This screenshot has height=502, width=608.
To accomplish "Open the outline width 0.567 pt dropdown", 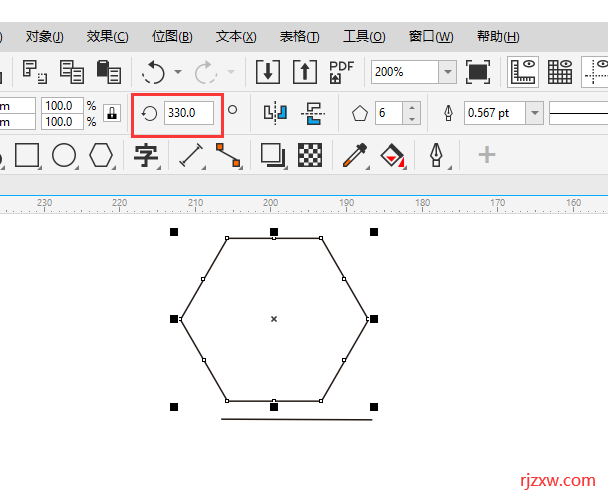I will 535,113.
